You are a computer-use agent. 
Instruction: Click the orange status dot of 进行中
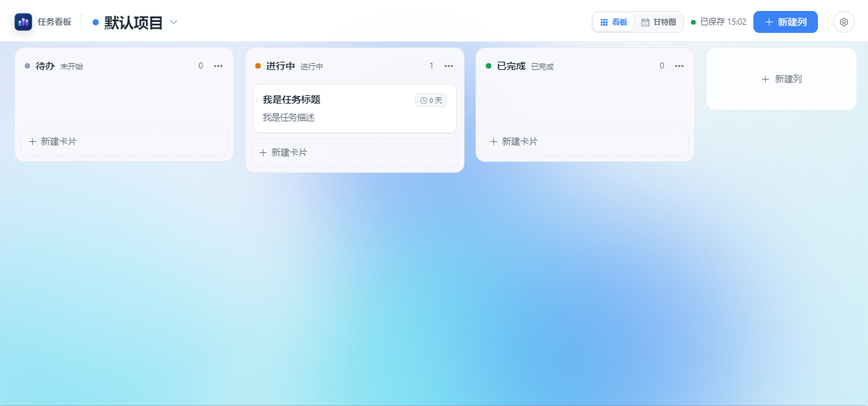pyautogui.click(x=258, y=66)
